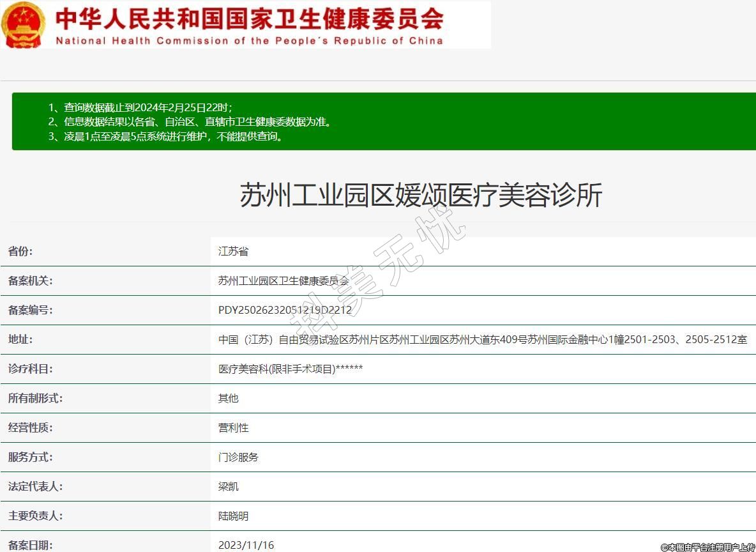Click the 备案日期 value 2023/11/16
Image resolution: width=756 pixels, height=552 pixels.
246,545
